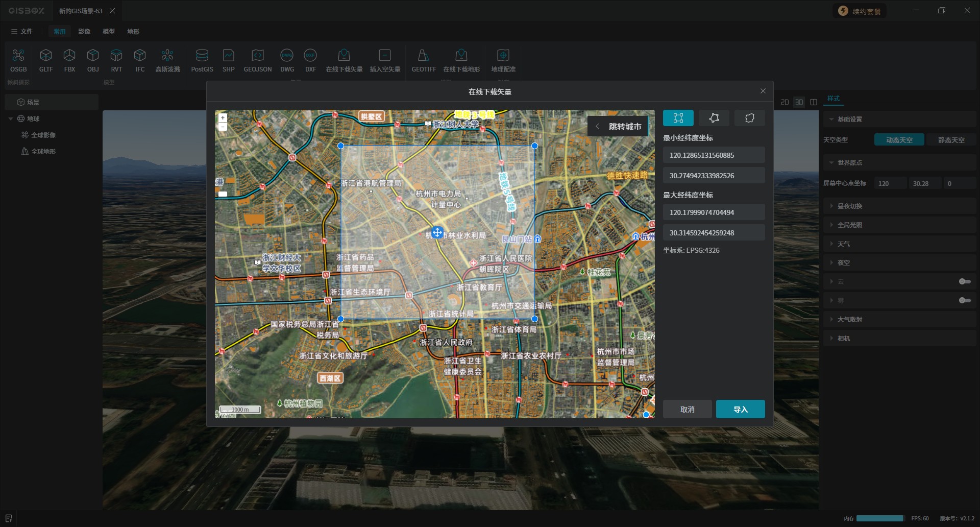The image size is (980, 527).
Task: Select the rectangle selection mode icon
Action: [678, 118]
